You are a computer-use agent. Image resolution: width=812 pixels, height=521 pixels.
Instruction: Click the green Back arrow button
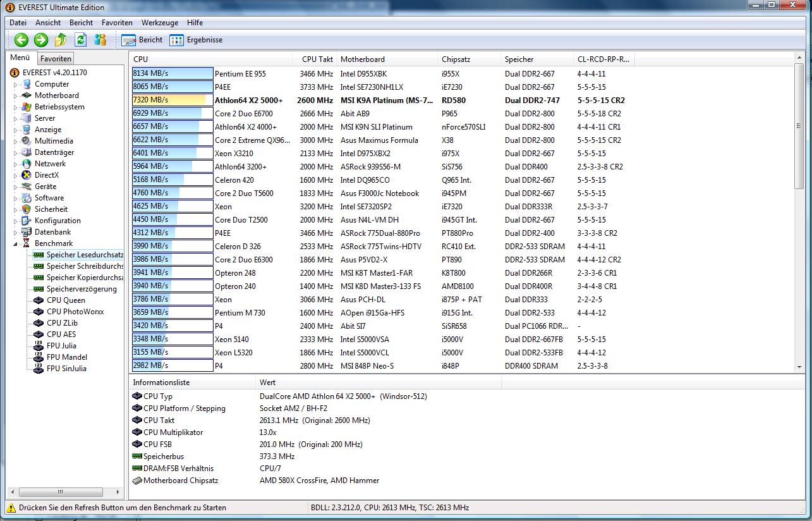(21, 40)
